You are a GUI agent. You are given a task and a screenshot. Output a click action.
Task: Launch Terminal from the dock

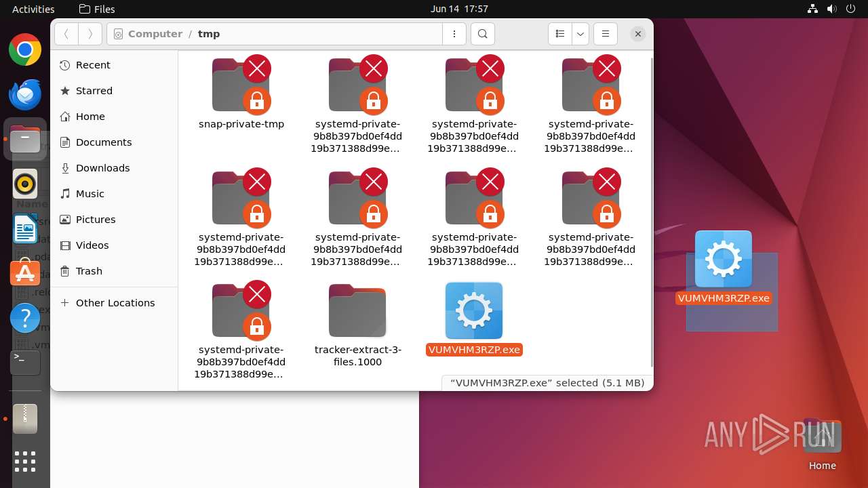click(x=25, y=363)
